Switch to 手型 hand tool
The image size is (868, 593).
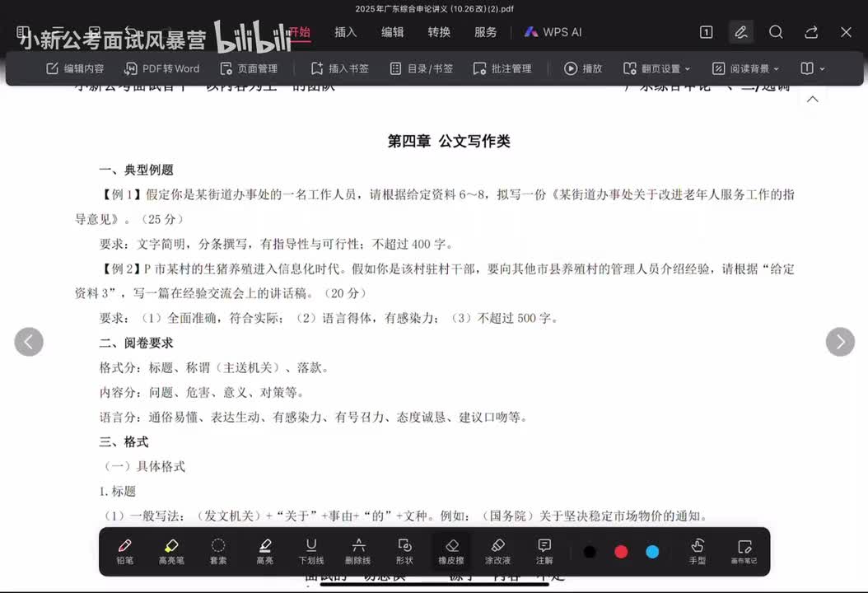[697, 552]
